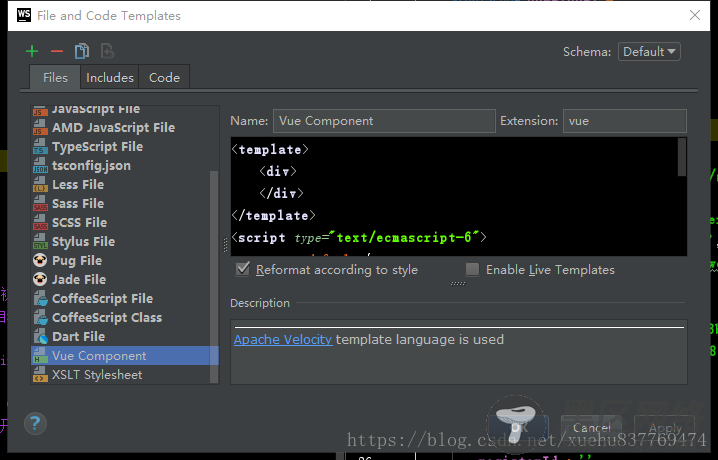Select CoffeeScript File template
This screenshot has height=460, width=718.
point(125,298)
